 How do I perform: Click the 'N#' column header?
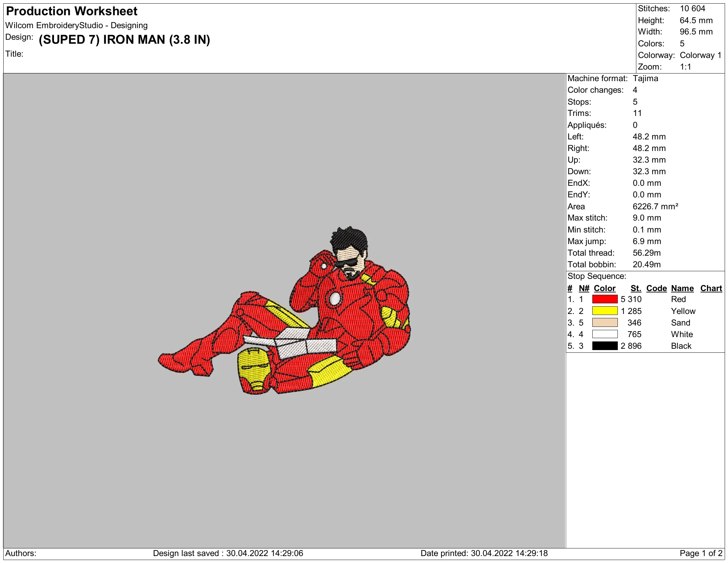[x=584, y=288]
